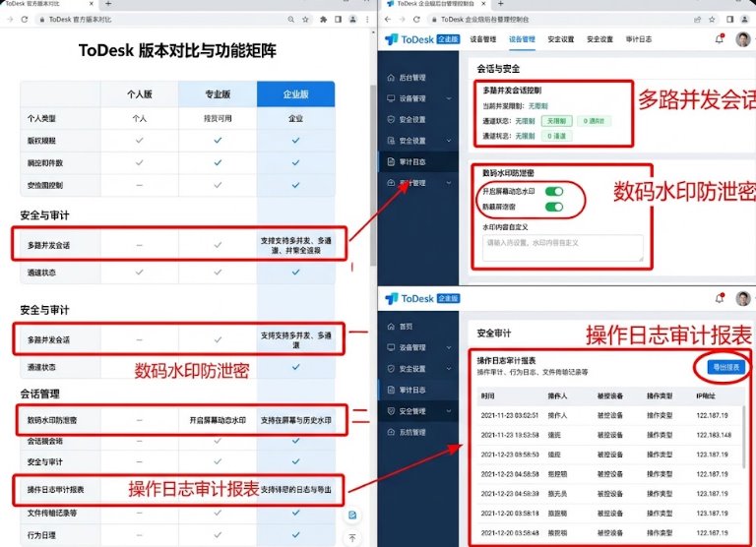Screen dimensions: 756x547
Task: Click into the 水印内容自定义 text area
Action: click(x=563, y=248)
